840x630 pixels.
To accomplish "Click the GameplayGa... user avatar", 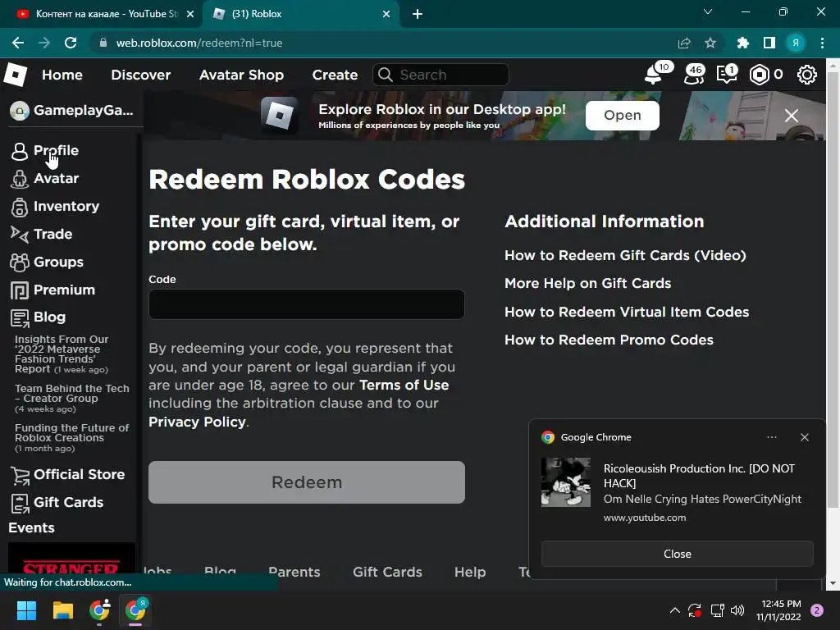I will point(20,111).
